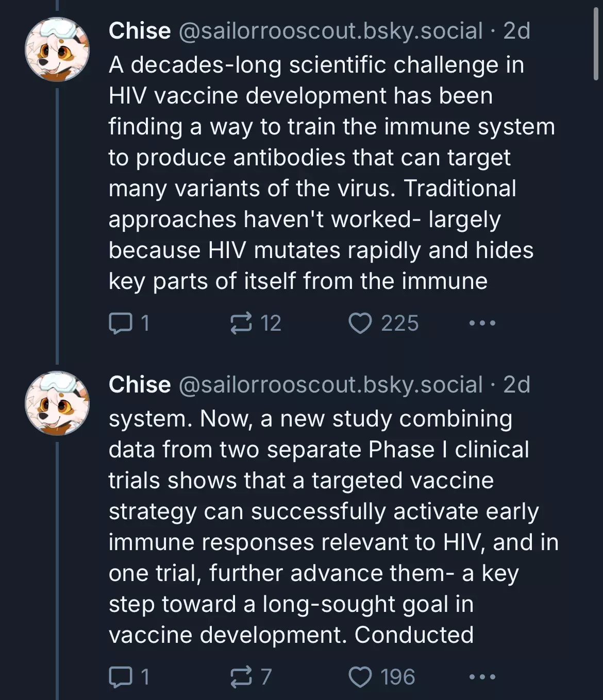Open Chise display name on first post

pos(140,31)
